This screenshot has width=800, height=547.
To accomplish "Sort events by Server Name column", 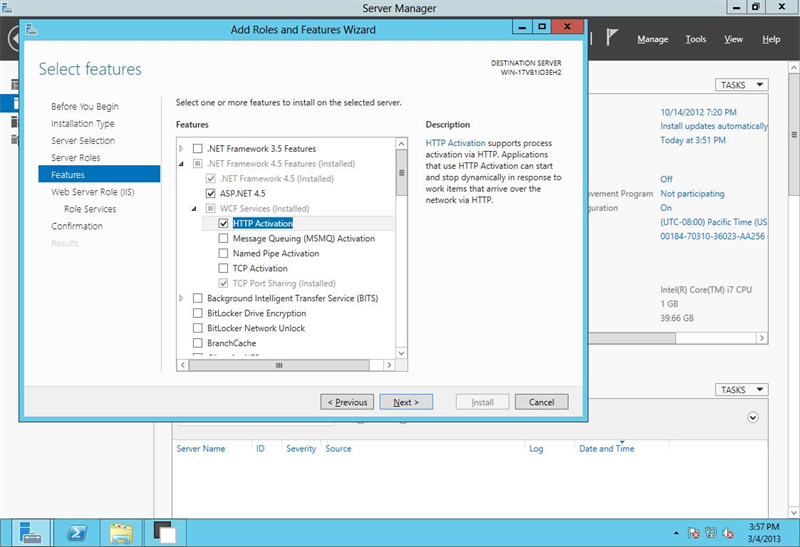I will pos(201,449).
